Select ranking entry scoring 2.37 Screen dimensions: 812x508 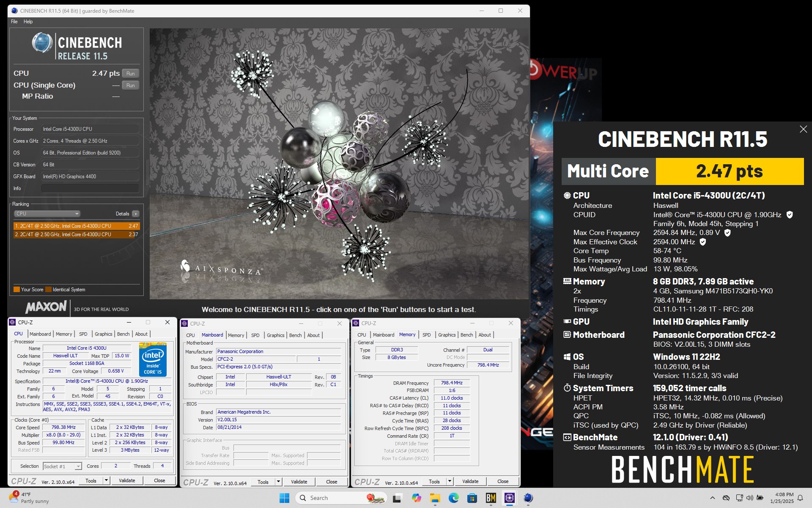point(77,234)
